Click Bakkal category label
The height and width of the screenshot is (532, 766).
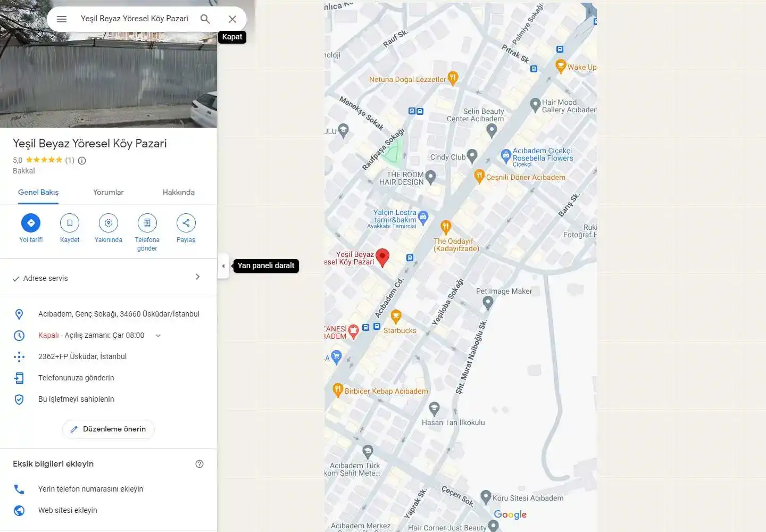[x=24, y=171]
